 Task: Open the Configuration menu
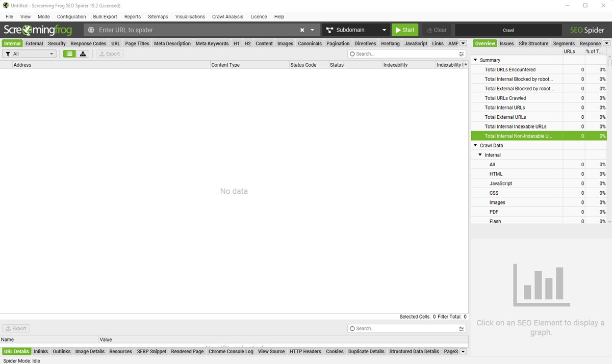click(x=71, y=17)
